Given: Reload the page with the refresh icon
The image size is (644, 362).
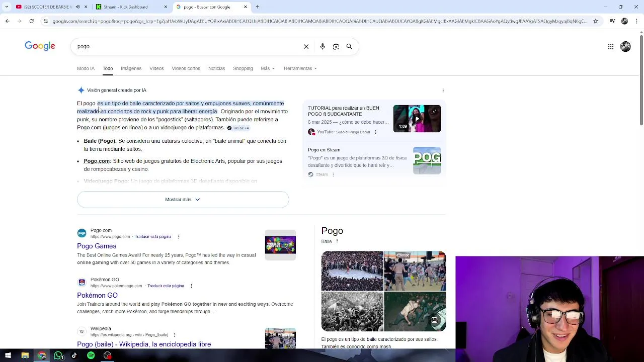Looking at the screenshot, I should [x=31, y=21].
